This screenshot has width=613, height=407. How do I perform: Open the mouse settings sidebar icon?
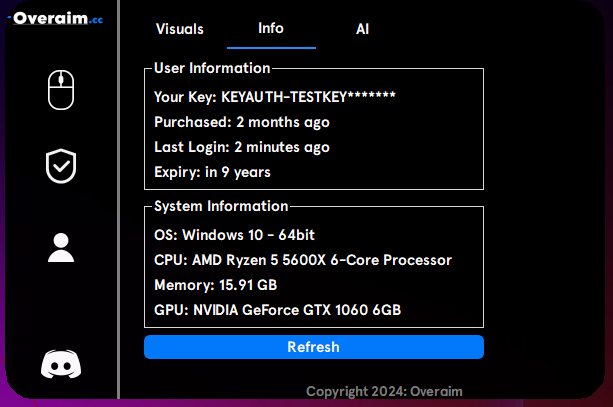tap(61, 90)
